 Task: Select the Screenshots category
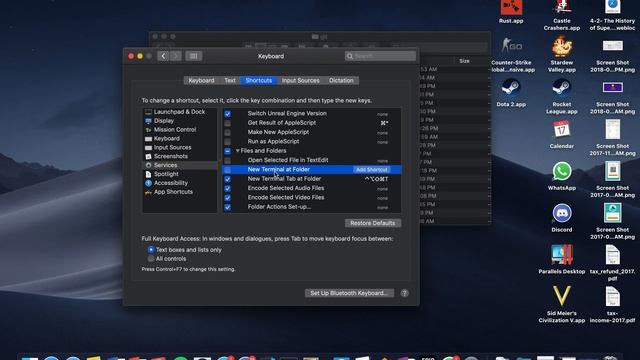pyautogui.click(x=171, y=156)
